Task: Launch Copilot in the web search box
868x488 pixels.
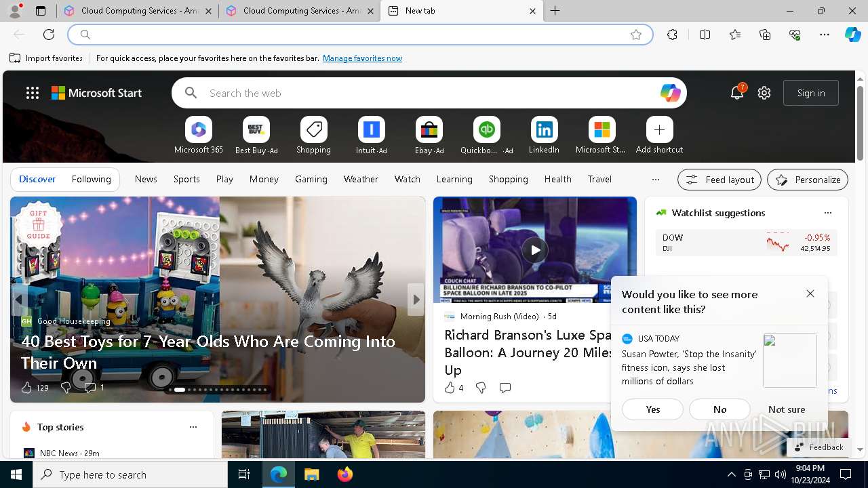Action: [x=670, y=93]
